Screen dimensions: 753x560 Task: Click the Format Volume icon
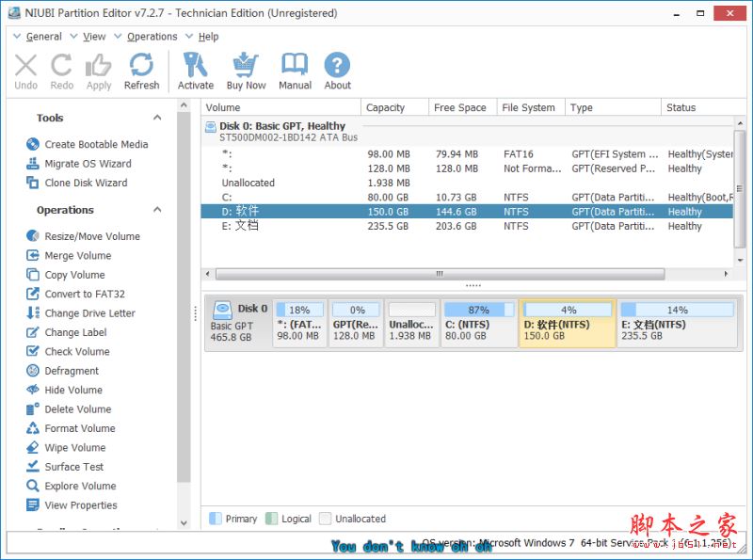33,428
